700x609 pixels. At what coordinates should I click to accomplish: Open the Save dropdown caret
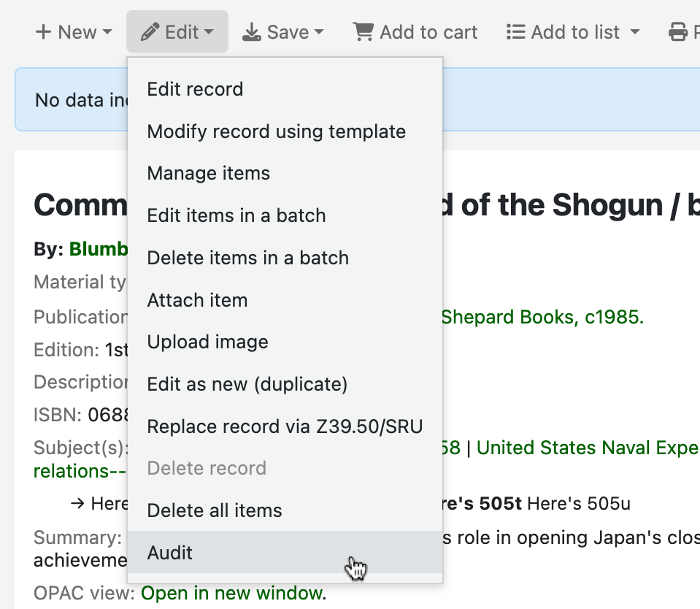[x=319, y=33]
